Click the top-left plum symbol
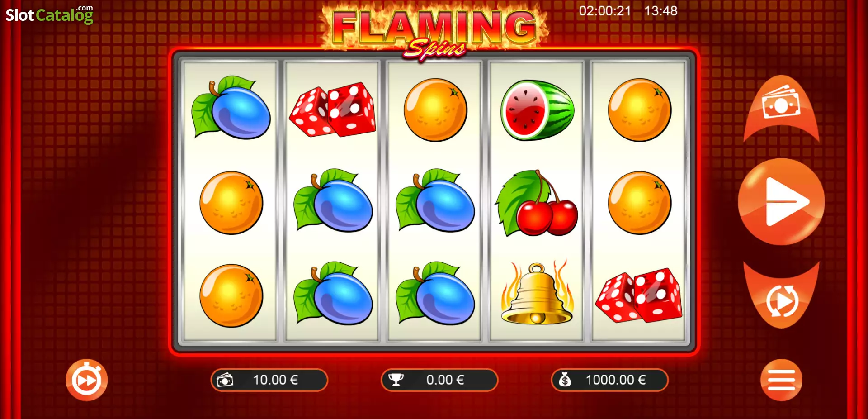The image size is (868, 419). 231,107
